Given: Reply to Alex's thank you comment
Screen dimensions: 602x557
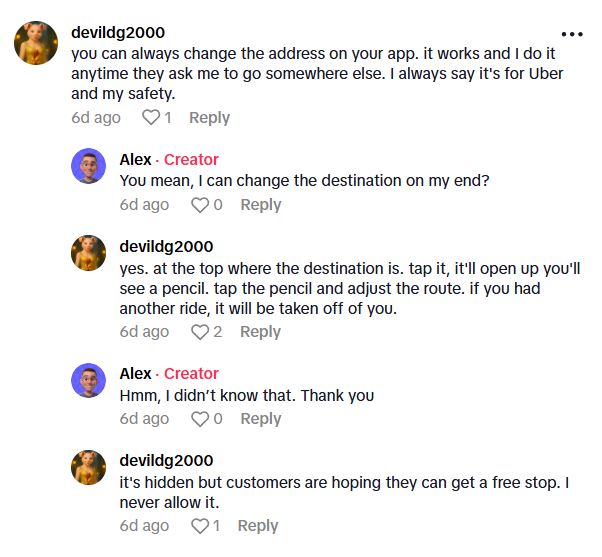Looking at the screenshot, I should [260, 419].
